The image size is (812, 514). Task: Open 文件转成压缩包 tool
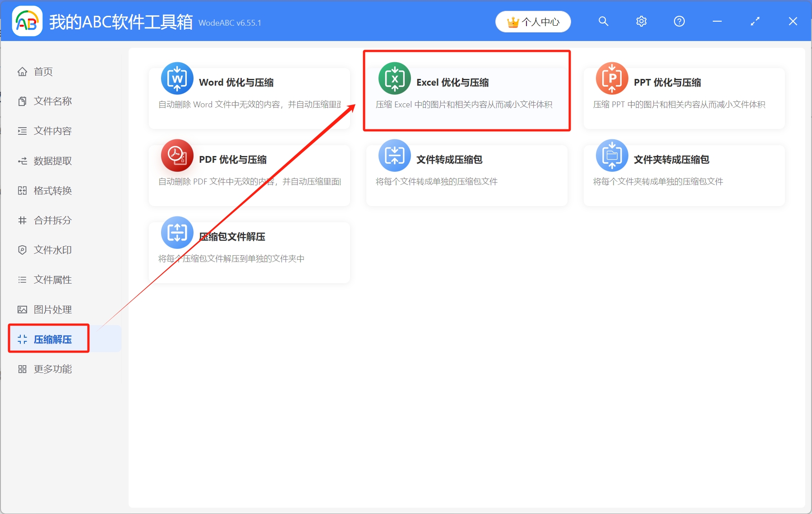click(467, 175)
